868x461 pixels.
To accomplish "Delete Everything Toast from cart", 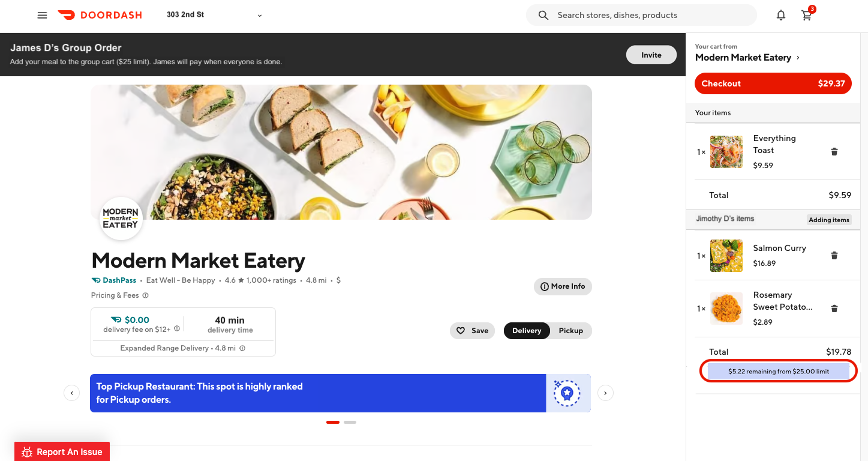I will click(x=834, y=152).
